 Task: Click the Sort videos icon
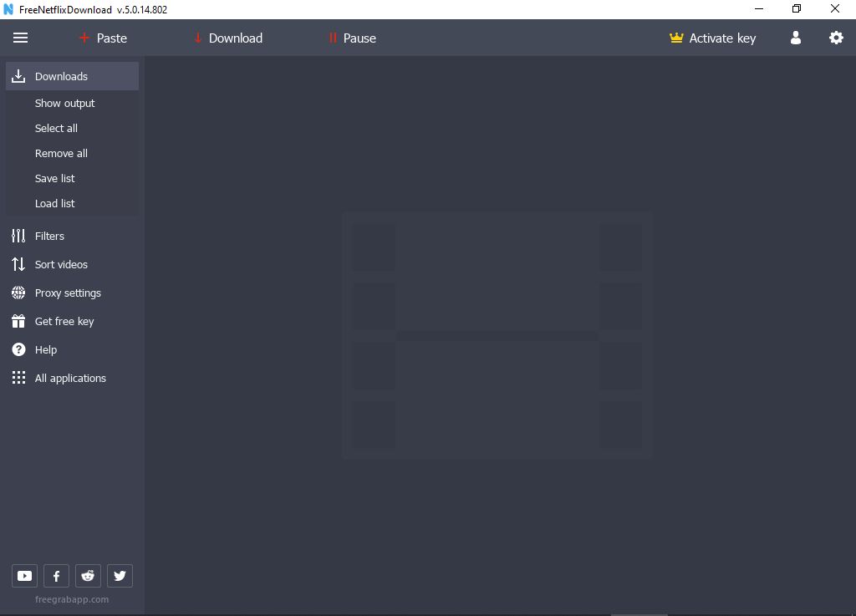click(18, 264)
